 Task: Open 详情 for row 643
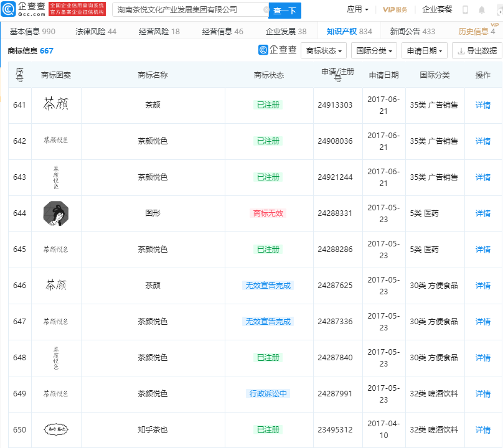[x=483, y=177]
